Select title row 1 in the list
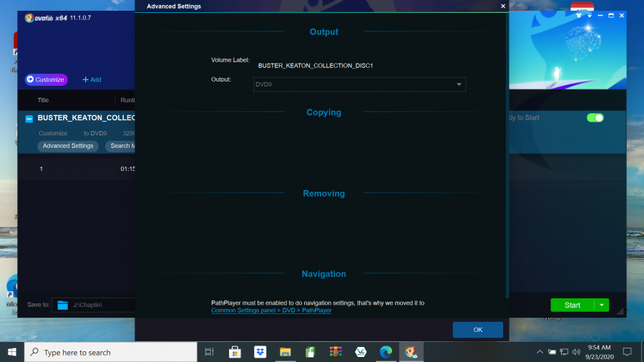 [x=77, y=169]
